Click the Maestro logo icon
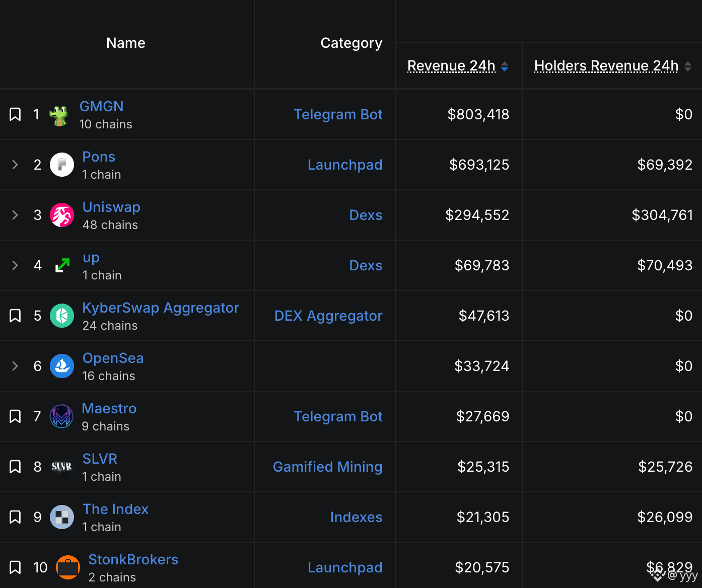 (61, 416)
